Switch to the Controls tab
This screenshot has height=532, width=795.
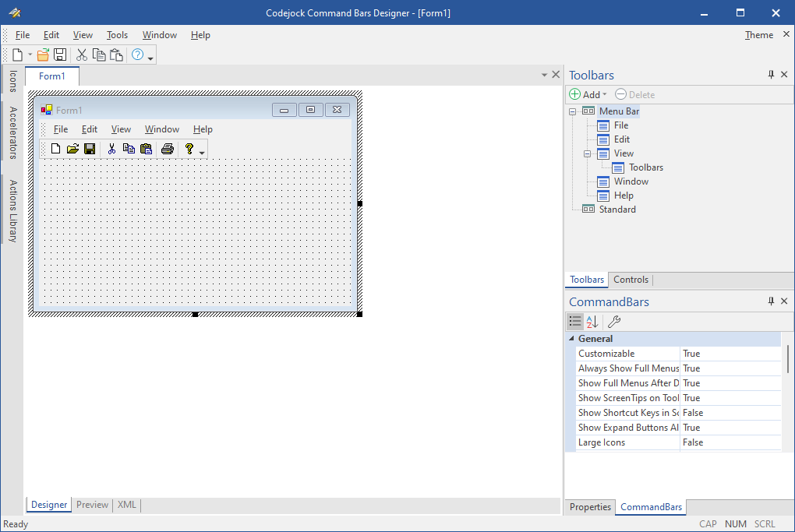[631, 280]
